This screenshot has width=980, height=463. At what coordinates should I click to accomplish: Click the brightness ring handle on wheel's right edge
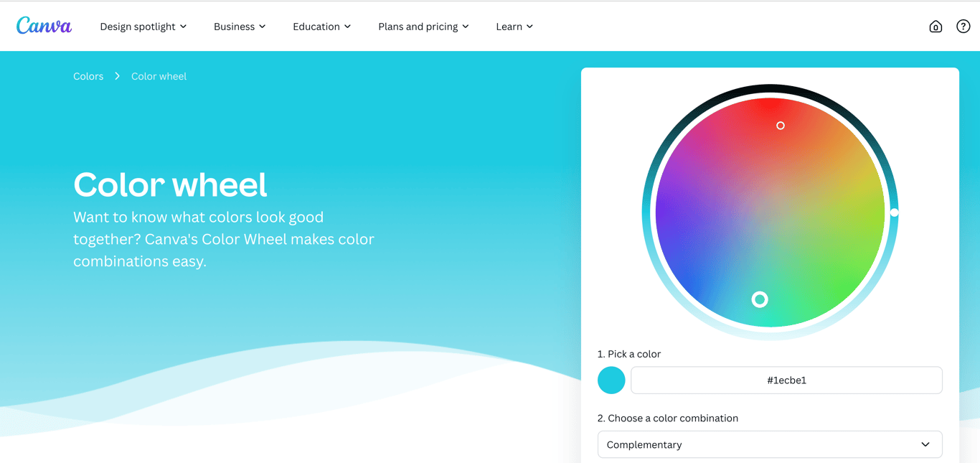(x=894, y=212)
